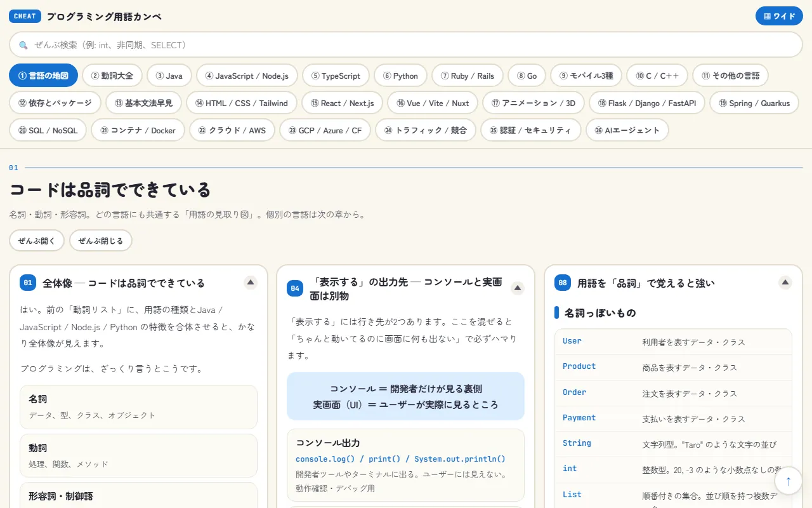Click the Product row in the table
Image resolution: width=812 pixels, height=508 pixels.
[x=673, y=367]
